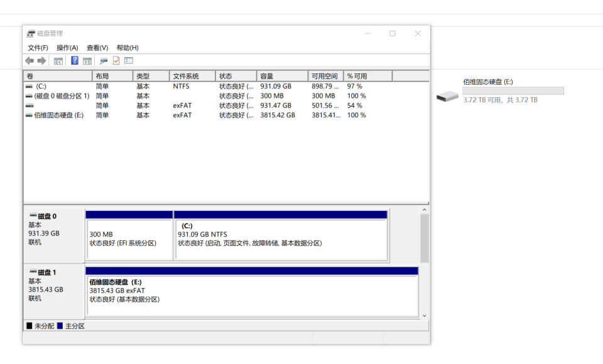The image size is (603, 364).
Task: Click the Forward arrow toolbar icon
Action: (41, 61)
